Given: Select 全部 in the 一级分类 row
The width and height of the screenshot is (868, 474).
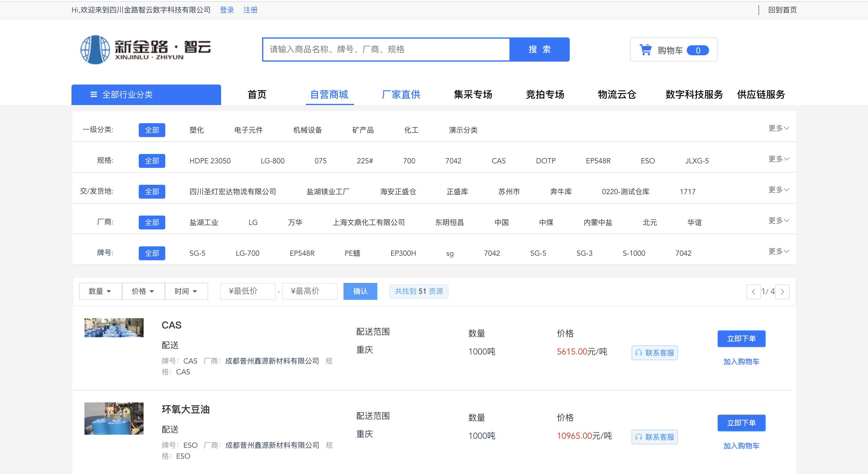Looking at the screenshot, I should point(152,130).
